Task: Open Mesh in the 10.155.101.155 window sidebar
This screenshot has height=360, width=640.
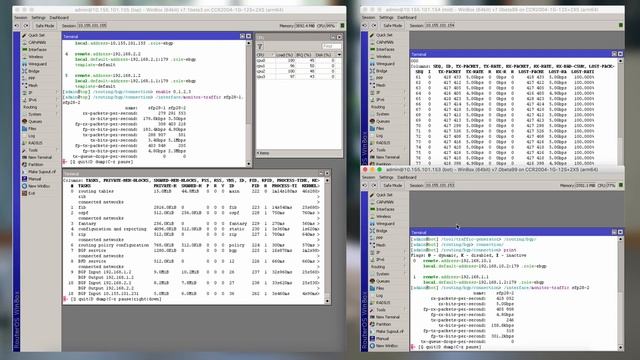Action: point(33,85)
